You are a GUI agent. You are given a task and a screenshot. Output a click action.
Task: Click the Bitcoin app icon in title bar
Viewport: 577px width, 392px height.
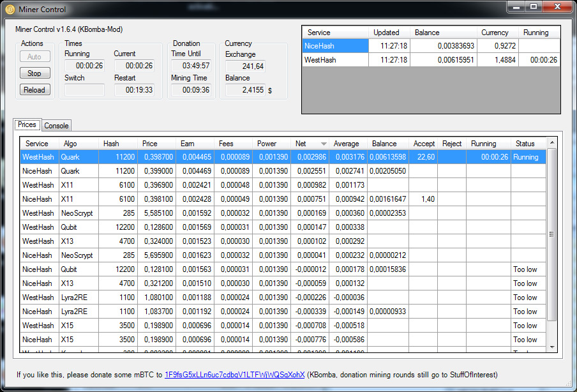(10, 9)
